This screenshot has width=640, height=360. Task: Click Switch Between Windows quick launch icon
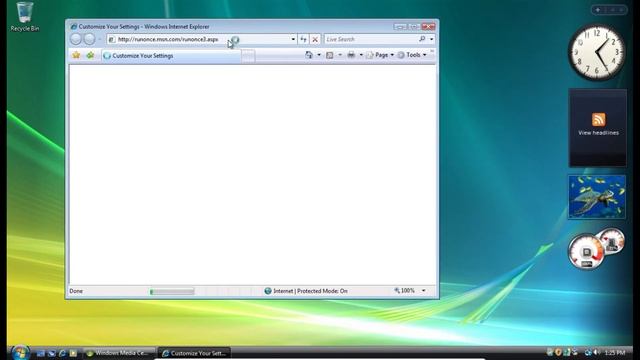[51, 353]
